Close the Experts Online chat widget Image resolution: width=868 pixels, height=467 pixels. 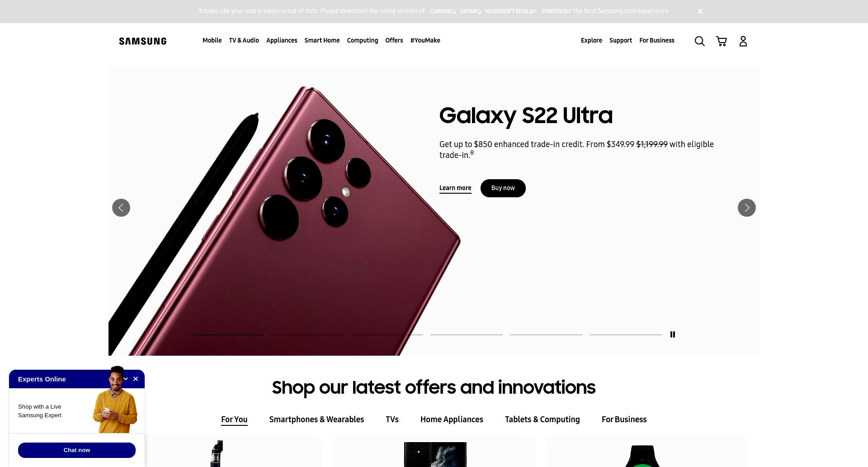pyautogui.click(x=136, y=379)
